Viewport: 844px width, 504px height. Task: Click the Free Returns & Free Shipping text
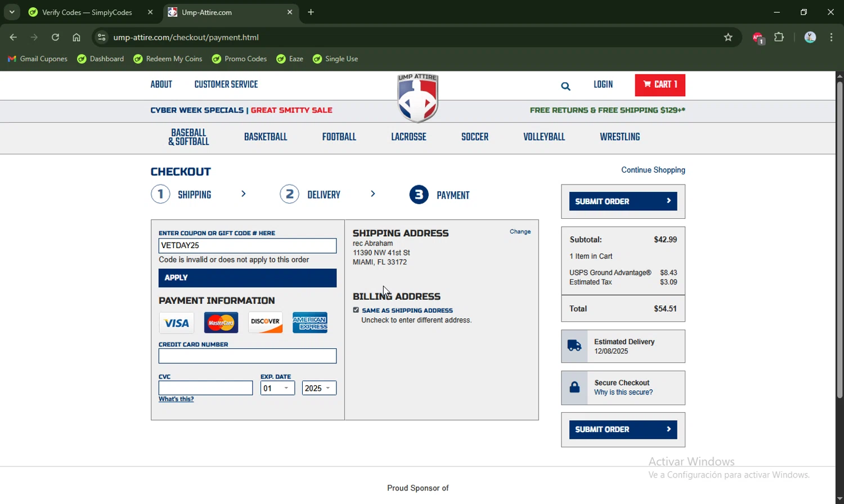pos(608,110)
